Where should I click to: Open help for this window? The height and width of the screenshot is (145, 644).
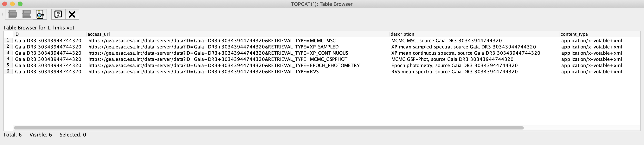[58, 14]
